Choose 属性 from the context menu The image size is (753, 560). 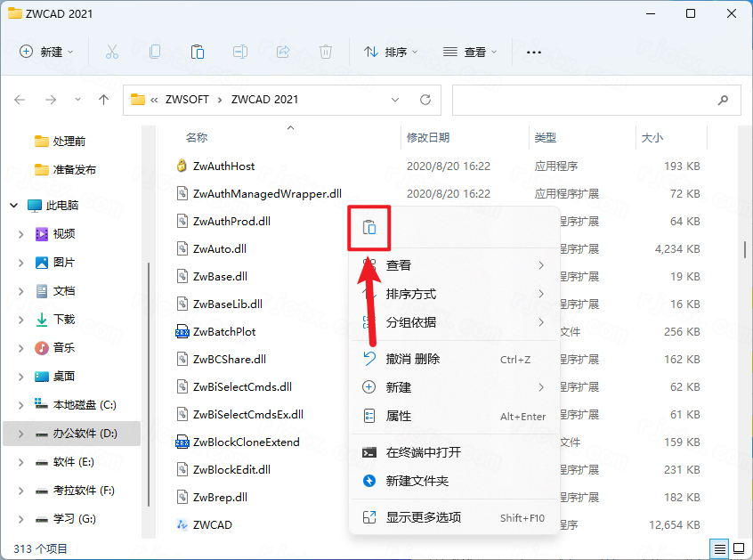(x=399, y=416)
